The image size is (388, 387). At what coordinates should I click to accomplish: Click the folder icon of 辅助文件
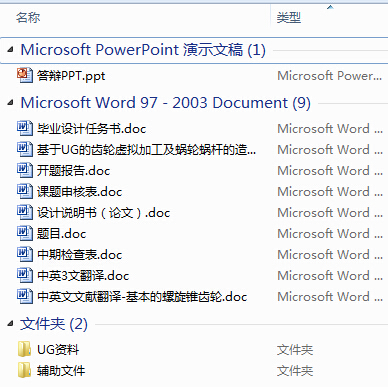25,370
